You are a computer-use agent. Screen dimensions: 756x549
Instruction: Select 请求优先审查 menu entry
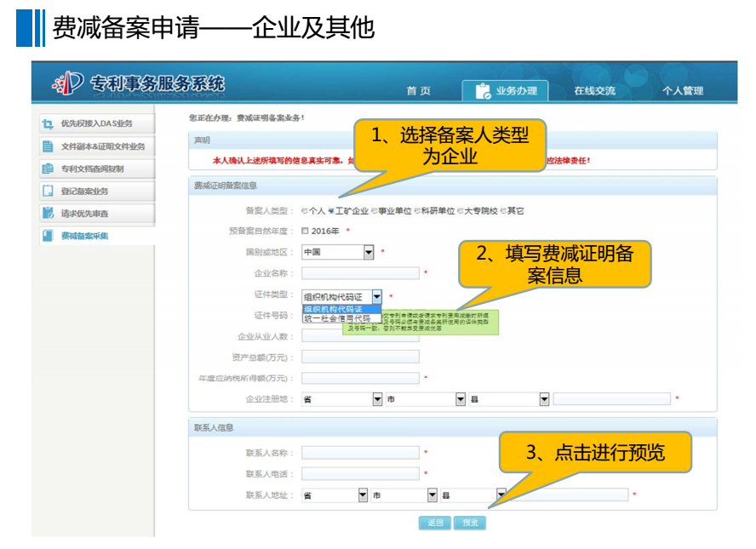click(97, 213)
